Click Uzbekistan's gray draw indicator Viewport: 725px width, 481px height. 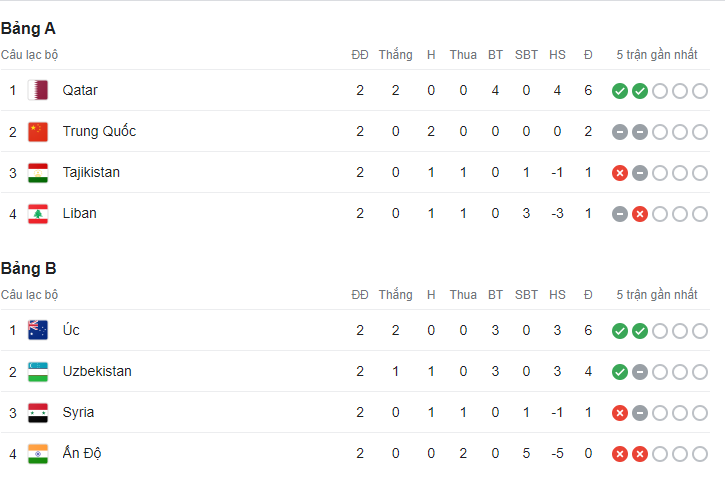click(640, 372)
